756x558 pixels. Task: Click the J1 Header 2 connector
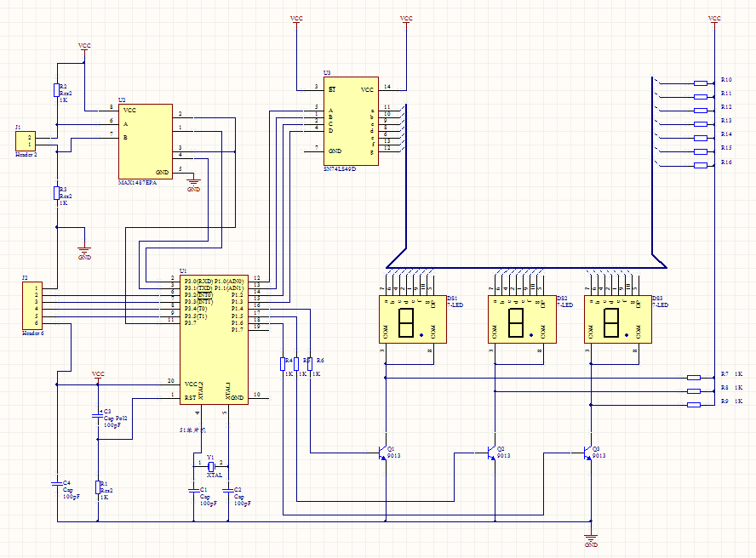tap(26, 140)
